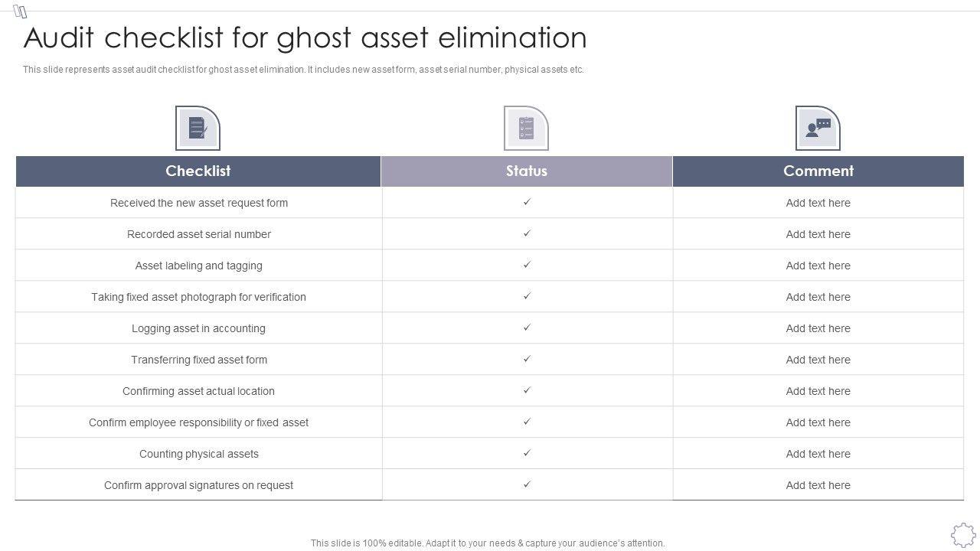This screenshot has width=980, height=551.
Task: Click 'Add text here' for Confirming asset actual location
Action: coord(818,391)
